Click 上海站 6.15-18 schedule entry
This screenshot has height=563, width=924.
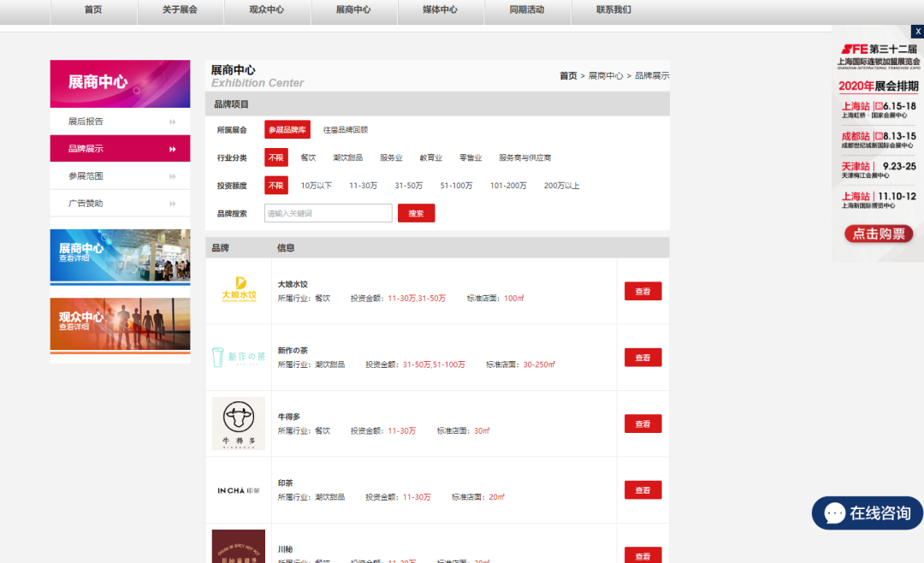click(x=878, y=110)
